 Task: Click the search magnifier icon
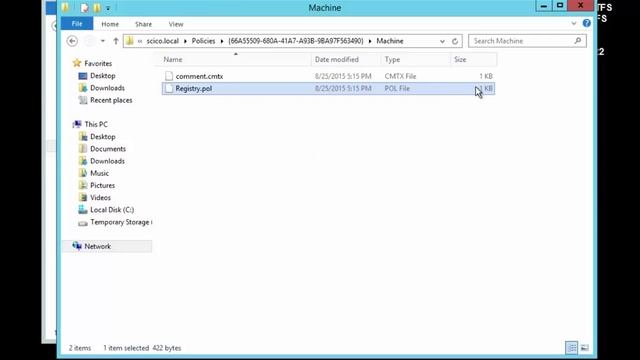click(578, 41)
